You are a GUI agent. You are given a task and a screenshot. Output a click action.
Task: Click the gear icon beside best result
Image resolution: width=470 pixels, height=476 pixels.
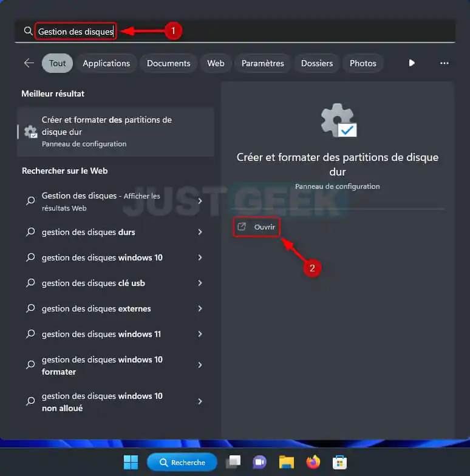30,132
